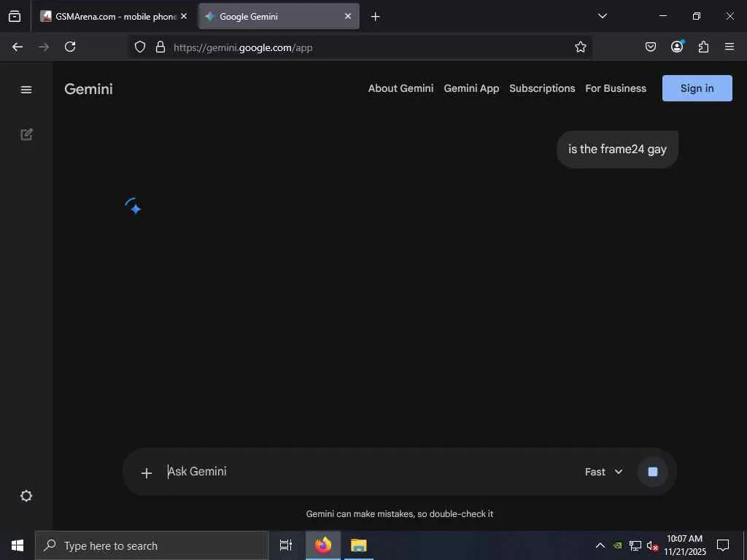Click the plus icon to add files
Screen dimensions: 747x560
(x=147, y=472)
